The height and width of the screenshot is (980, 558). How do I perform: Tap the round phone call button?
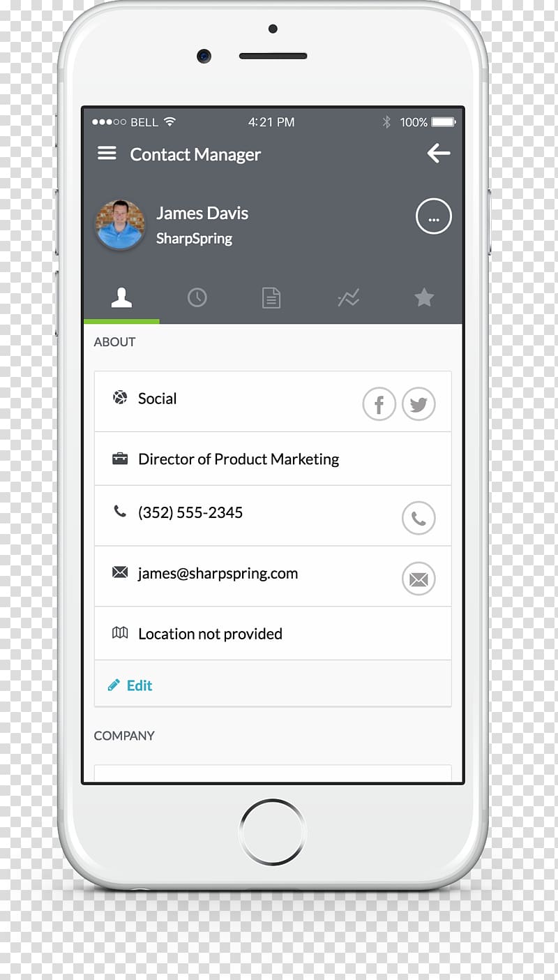pos(418,519)
